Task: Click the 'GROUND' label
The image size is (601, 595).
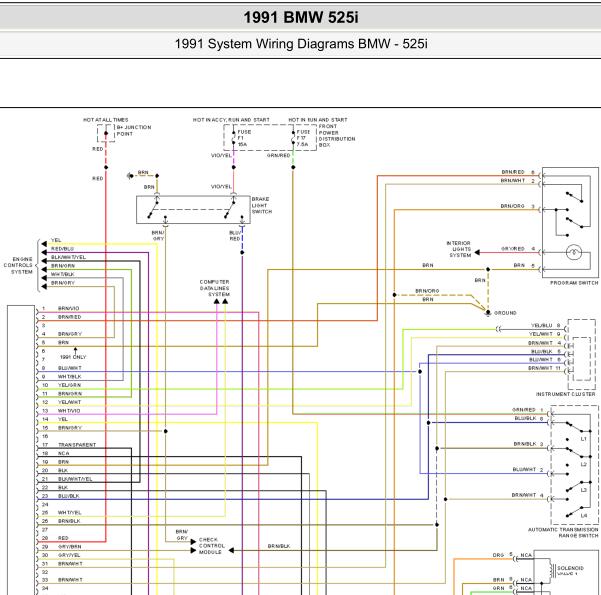Action: tap(505, 313)
